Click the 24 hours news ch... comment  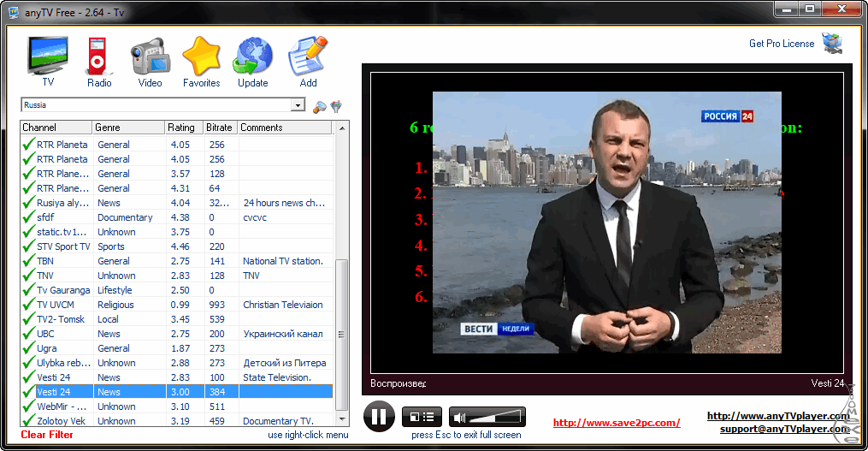(284, 203)
